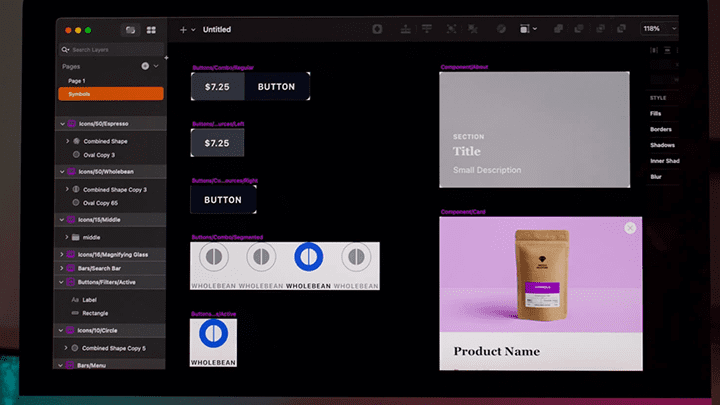Click the Scale square toolbar icon

point(524,29)
